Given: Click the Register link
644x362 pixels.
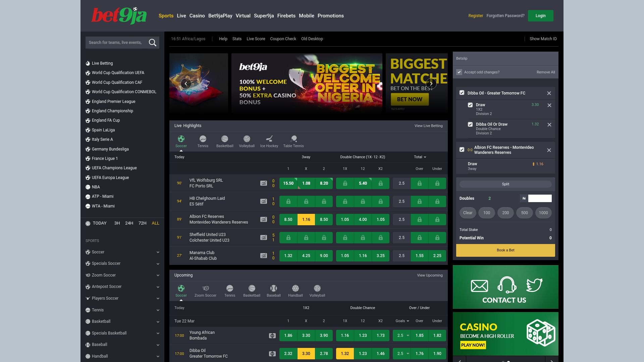Looking at the screenshot, I should pyautogui.click(x=476, y=16).
